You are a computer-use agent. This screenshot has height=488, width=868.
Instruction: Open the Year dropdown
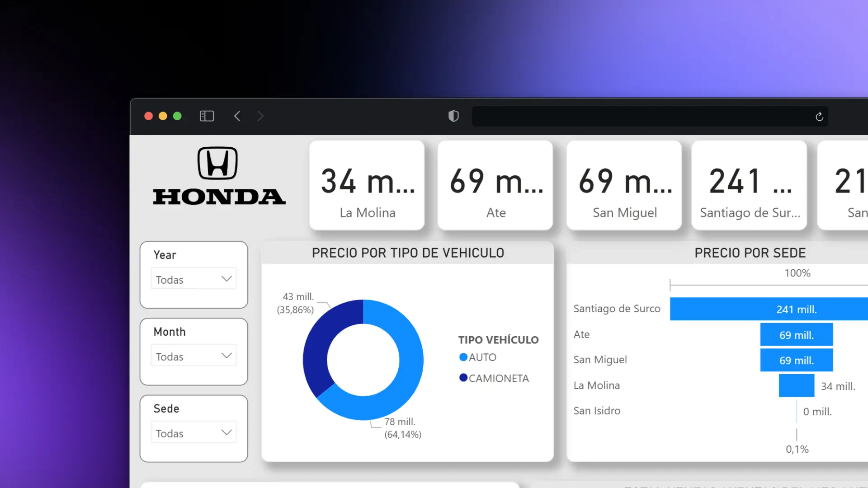(193, 279)
